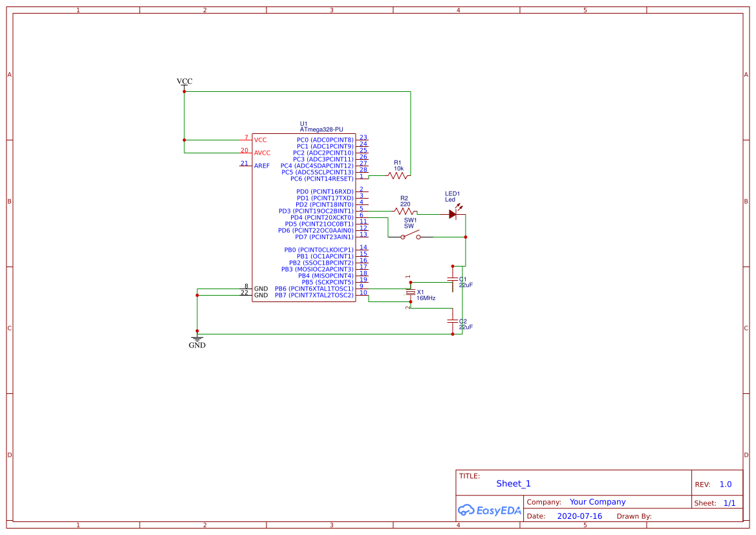Click the AREF pin label
The height and width of the screenshot is (535, 756).
[261, 166]
